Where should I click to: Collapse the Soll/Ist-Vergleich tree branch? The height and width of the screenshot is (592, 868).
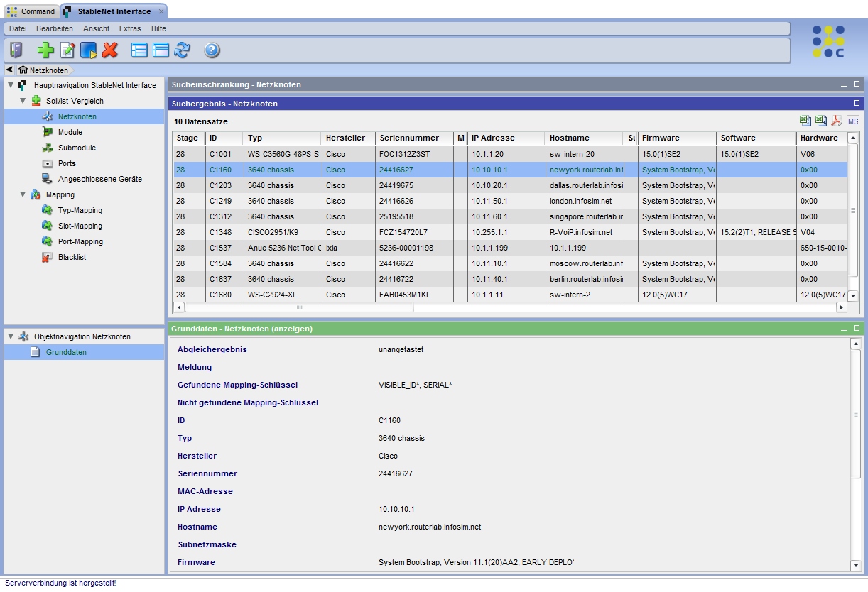[x=24, y=100]
